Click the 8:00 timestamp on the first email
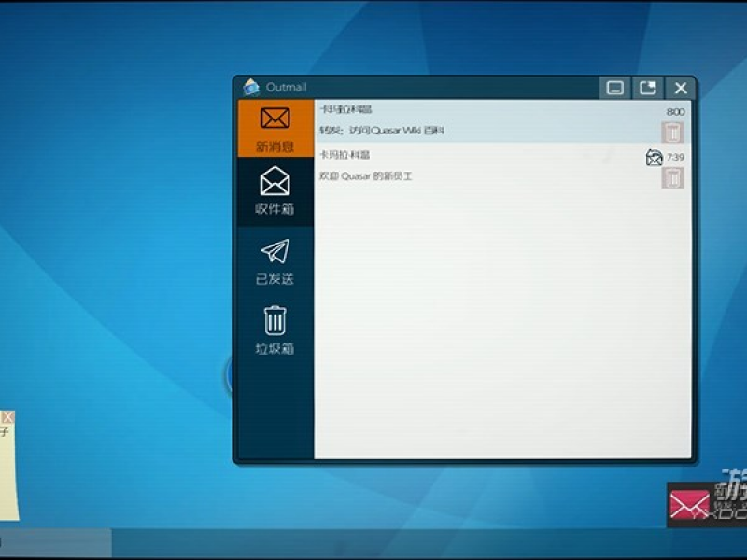Screen dimensions: 747x560 click(675, 112)
